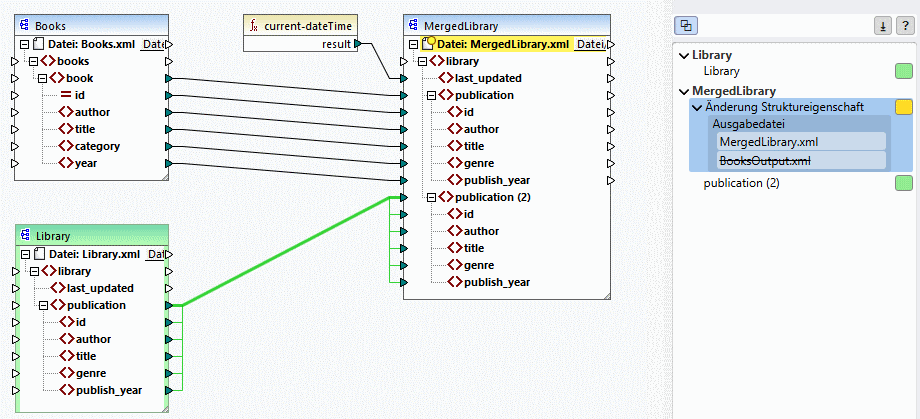Viewport: 920px width, 419px height.
Task: Click the last_updated input connector in MergedLibrary
Action: coord(404,78)
